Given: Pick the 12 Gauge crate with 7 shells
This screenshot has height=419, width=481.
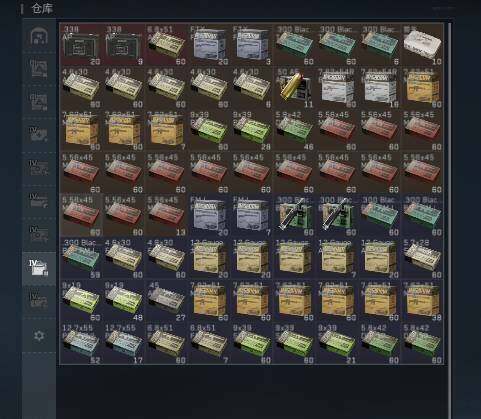Looking at the screenshot, I should point(337,258).
